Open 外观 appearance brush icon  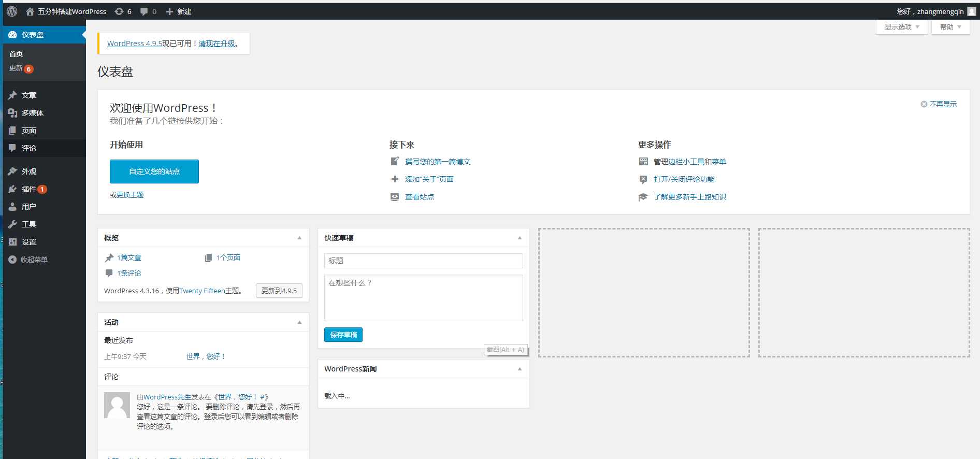12,171
